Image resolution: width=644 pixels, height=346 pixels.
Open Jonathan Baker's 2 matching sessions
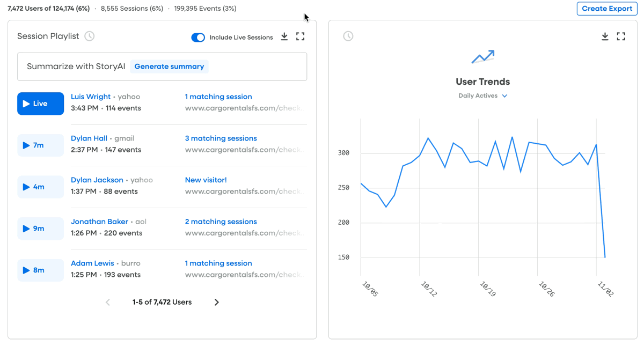click(221, 222)
